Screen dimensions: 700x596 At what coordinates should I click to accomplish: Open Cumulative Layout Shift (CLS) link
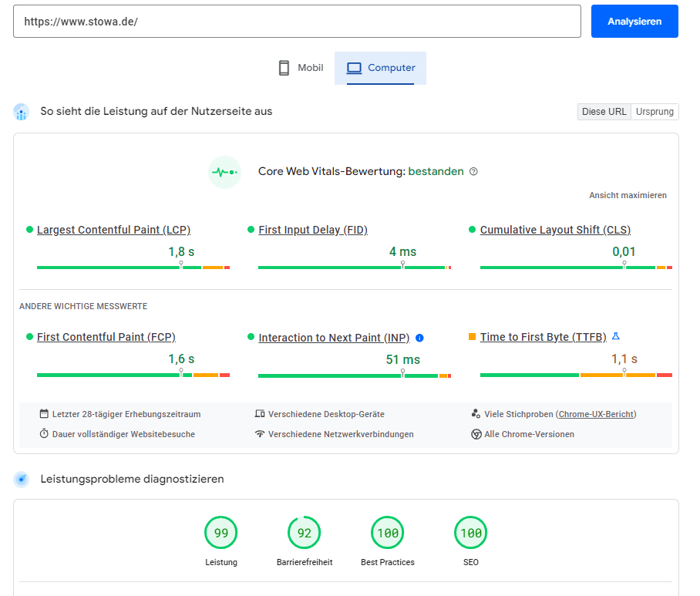[555, 230]
